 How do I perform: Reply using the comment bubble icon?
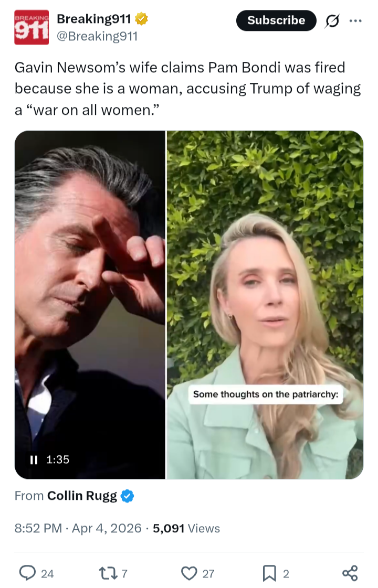(27, 573)
